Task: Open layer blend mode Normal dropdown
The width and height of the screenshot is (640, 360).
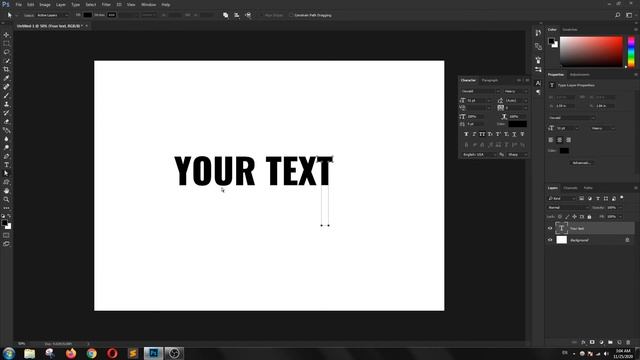Action: click(x=568, y=207)
